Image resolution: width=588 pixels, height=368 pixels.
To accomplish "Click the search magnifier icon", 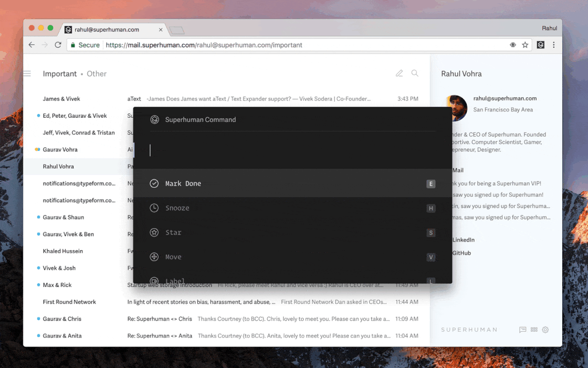I will click(415, 73).
